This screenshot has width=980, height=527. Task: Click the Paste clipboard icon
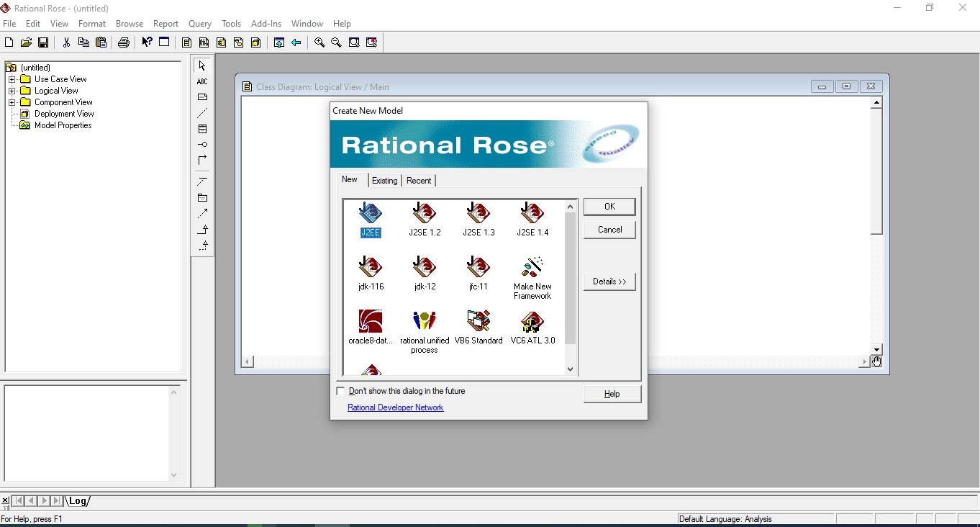click(x=101, y=42)
